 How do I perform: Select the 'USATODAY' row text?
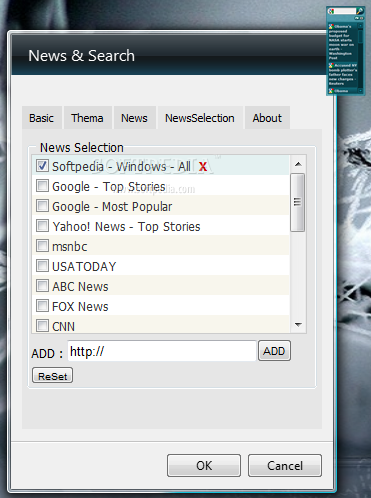pyautogui.click(x=84, y=267)
